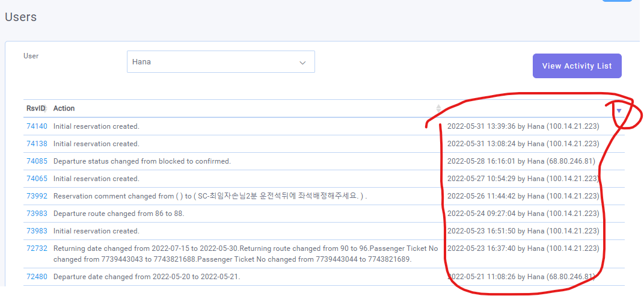
Task: Open reservation 72480 link
Action: (x=37, y=277)
